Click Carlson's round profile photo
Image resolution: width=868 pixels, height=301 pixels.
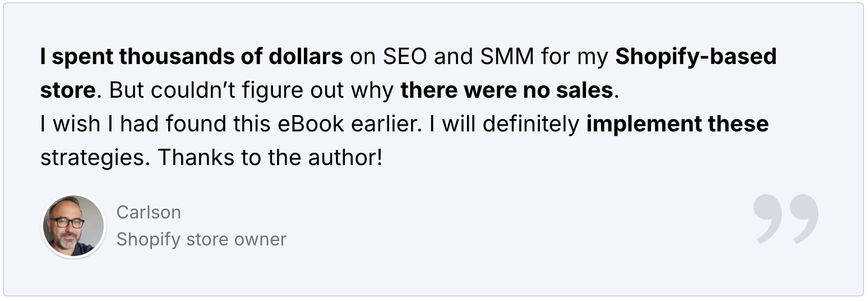[73, 226]
